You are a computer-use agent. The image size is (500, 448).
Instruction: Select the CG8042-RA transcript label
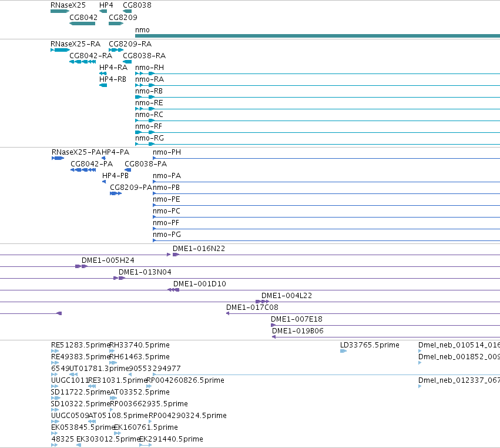(x=91, y=56)
